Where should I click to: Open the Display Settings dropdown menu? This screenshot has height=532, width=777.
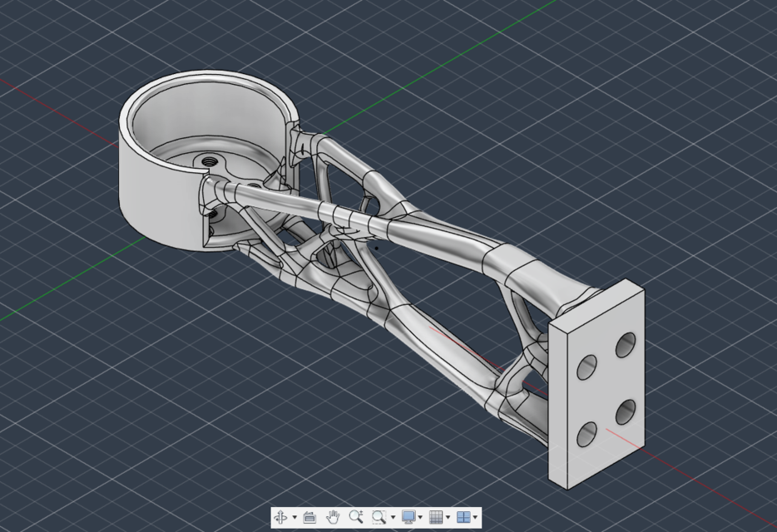(x=419, y=516)
